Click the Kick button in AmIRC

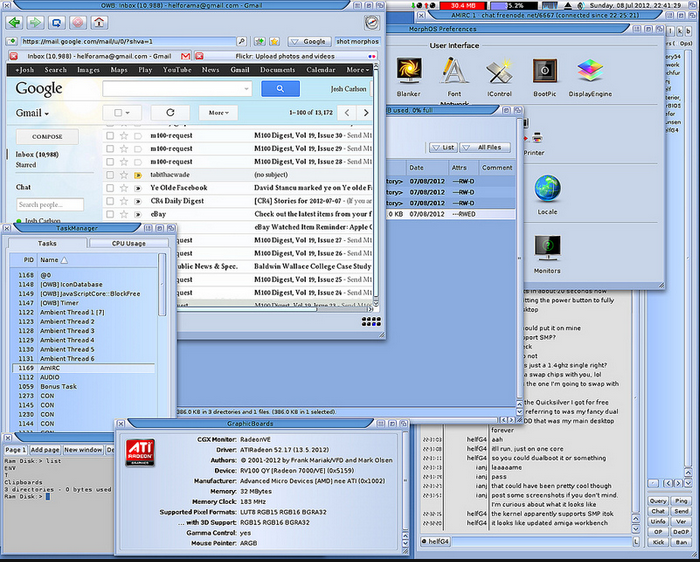(658, 542)
